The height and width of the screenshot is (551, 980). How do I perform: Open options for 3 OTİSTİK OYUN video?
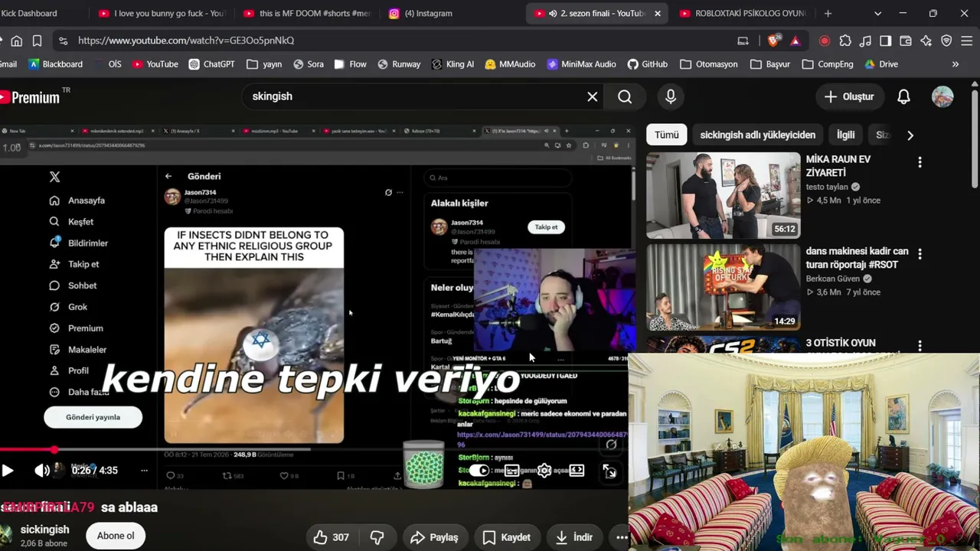[920, 346]
